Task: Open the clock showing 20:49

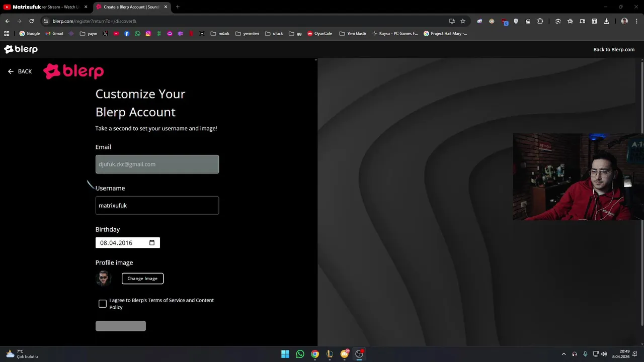Action: pos(621,354)
